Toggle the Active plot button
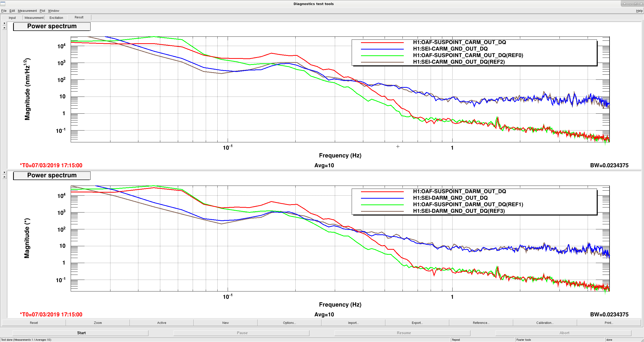This screenshot has height=342, width=644. pyautogui.click(x=162, y=323)
